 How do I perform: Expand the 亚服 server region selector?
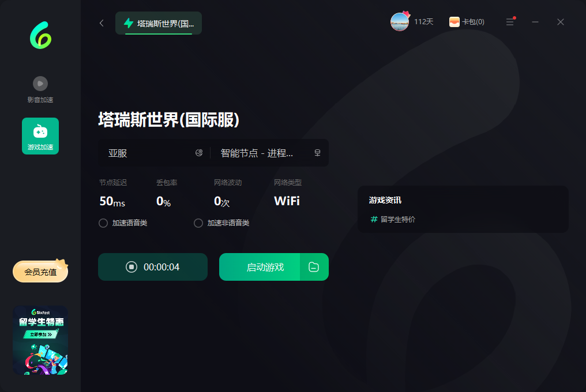[x=154, y=153]
